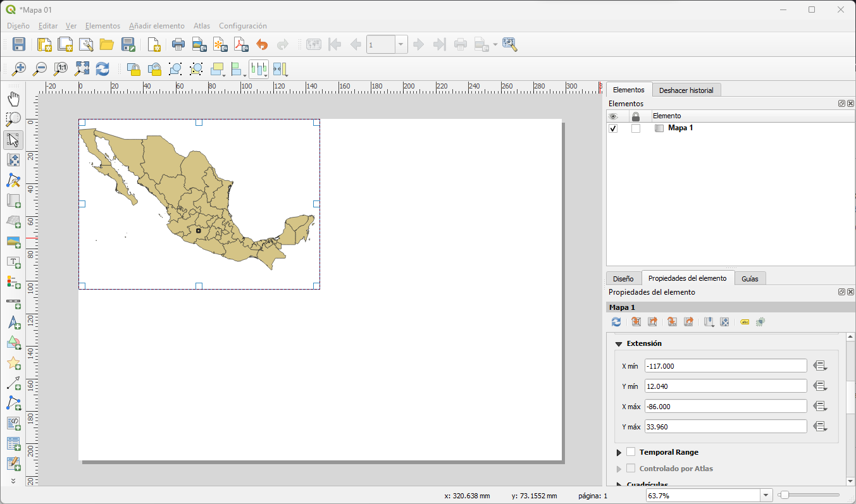This screenshot has height=504, width=856.
Task: Click the Mexico map item on the canvas
Action: pyautogui.click(x=199, y=204)
